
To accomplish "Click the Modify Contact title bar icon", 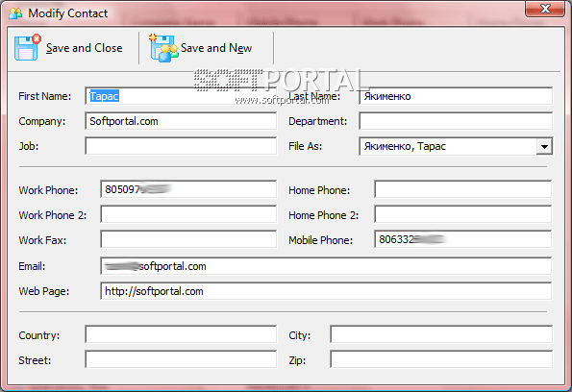I will (15, 13).
